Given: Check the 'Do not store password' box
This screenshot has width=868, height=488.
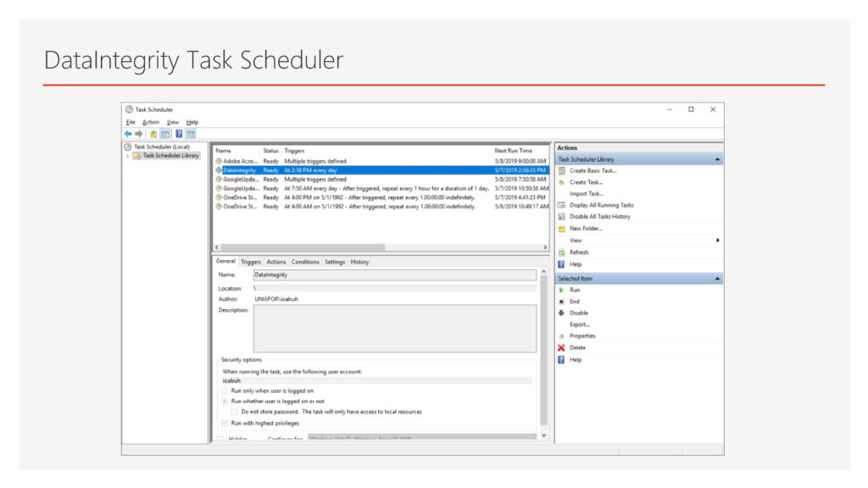Looking at the screenshot, I should (x=235, y=412).
